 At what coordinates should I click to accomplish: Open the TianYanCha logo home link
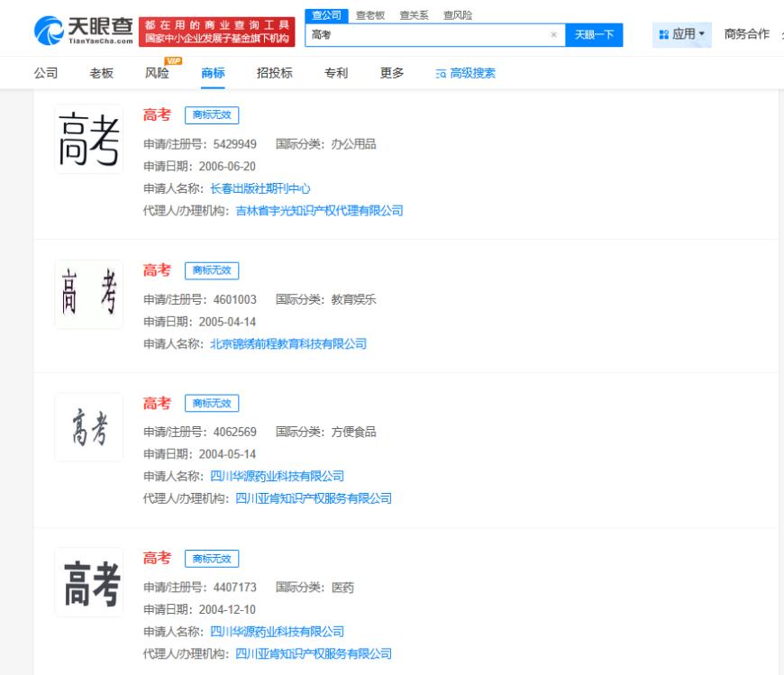click(x=84, y=31)
